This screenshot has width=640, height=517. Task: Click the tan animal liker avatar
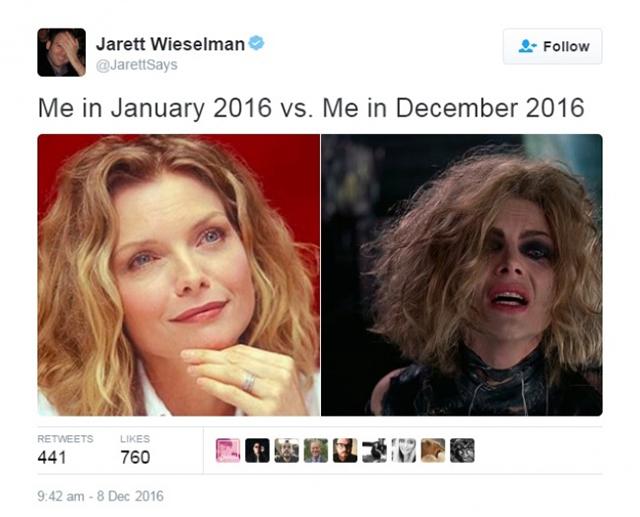coord(433,450)
